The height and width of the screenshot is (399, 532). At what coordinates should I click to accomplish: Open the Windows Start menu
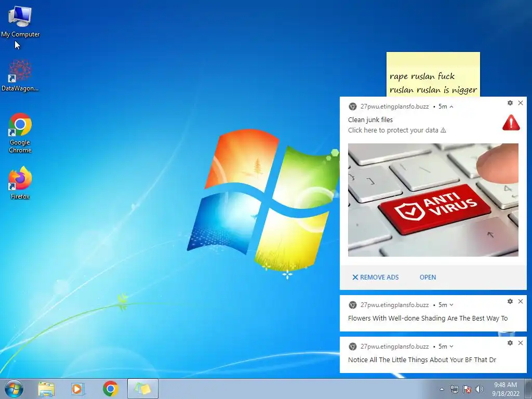pos(14,389)
